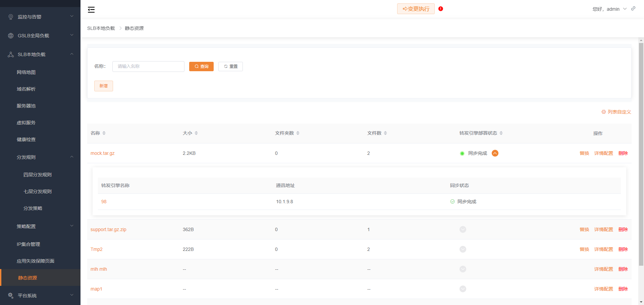
Task: Collapse the 分发规则 submenu
Action: tap(72, 157)
